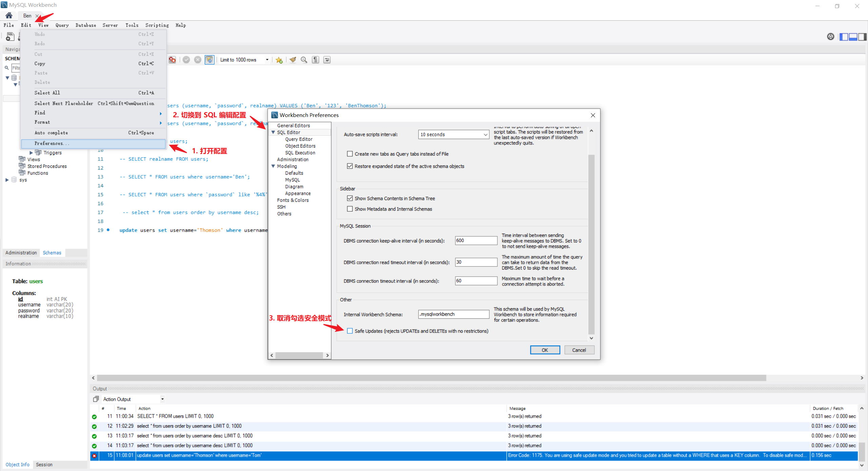Click Cancel in Workbench Preferences
This screenshot has width=868, height=471.
(579, 350)
